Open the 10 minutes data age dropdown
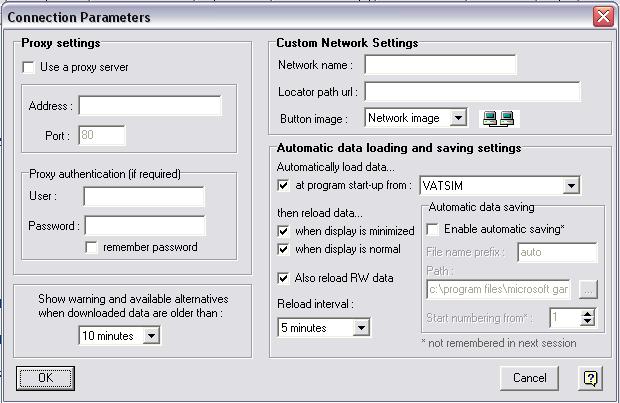 (x=151, y=336)
